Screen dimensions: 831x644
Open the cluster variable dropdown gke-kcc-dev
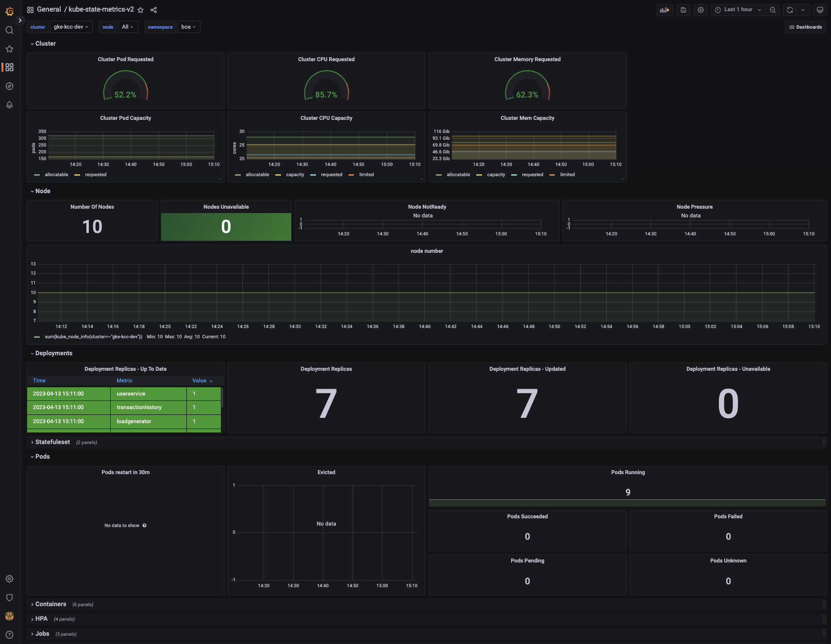tap(71, 27)
